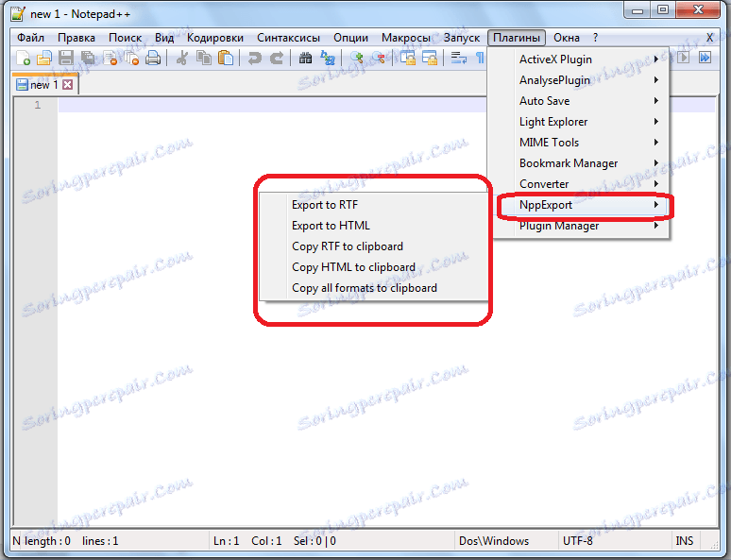This screenshot has height=560, width=731.
Task: Open the Вид menu
Action: (164, 38)
